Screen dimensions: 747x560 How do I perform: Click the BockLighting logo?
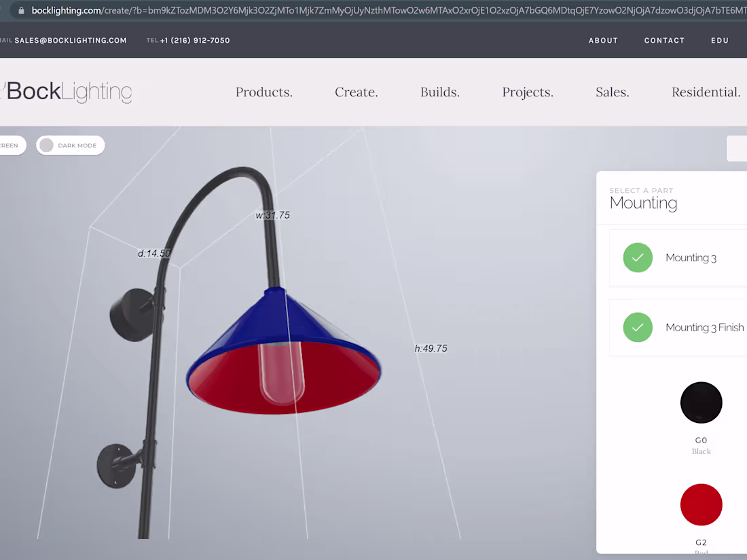click(67, 92)
